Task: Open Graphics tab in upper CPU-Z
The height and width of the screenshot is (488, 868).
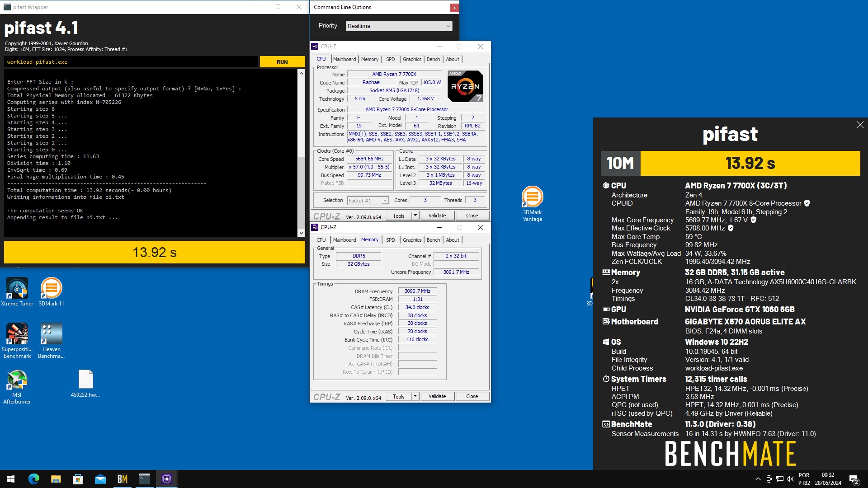Action: pyautogui.click(x=412, y=59)
